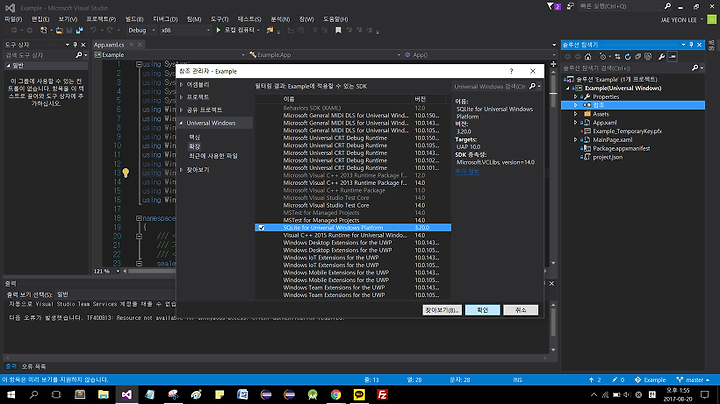
Task: Click Solution Explorer sync active document icon
Action: pyautogui.click(x=618, y=56)
